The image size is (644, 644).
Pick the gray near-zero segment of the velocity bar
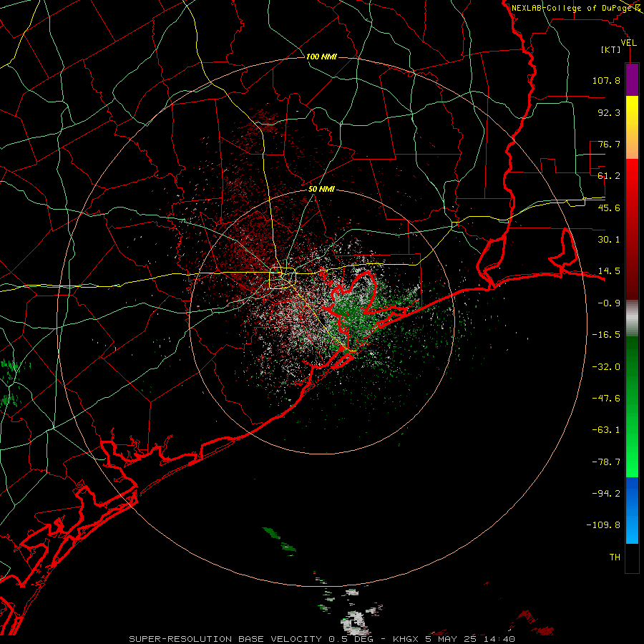(632, 318)
